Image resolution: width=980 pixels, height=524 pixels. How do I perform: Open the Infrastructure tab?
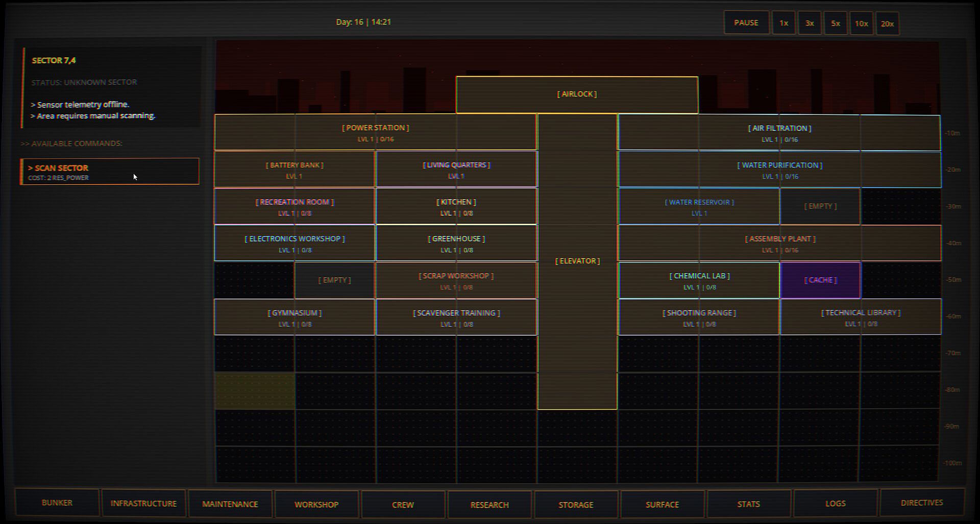(x=143, y=504)
